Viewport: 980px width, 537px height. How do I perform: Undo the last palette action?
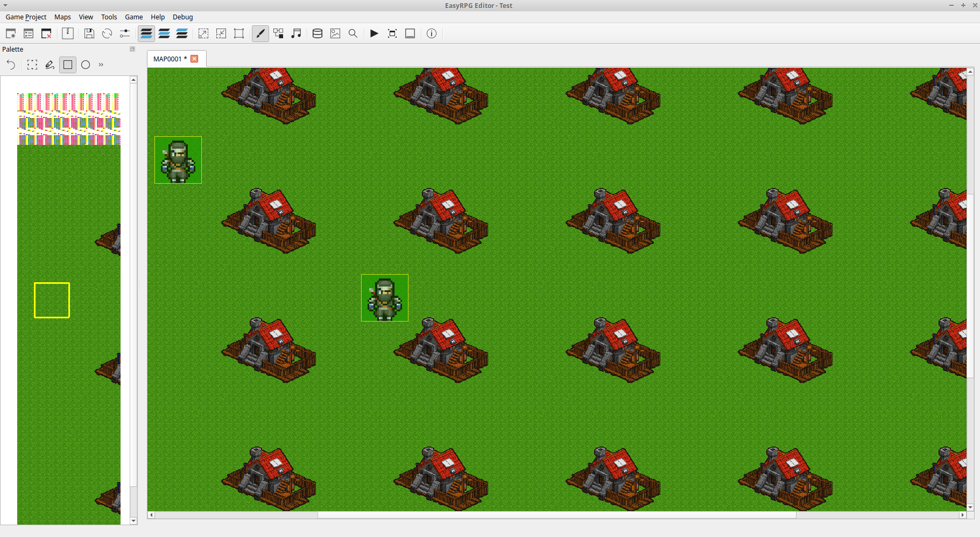[11, 65]
